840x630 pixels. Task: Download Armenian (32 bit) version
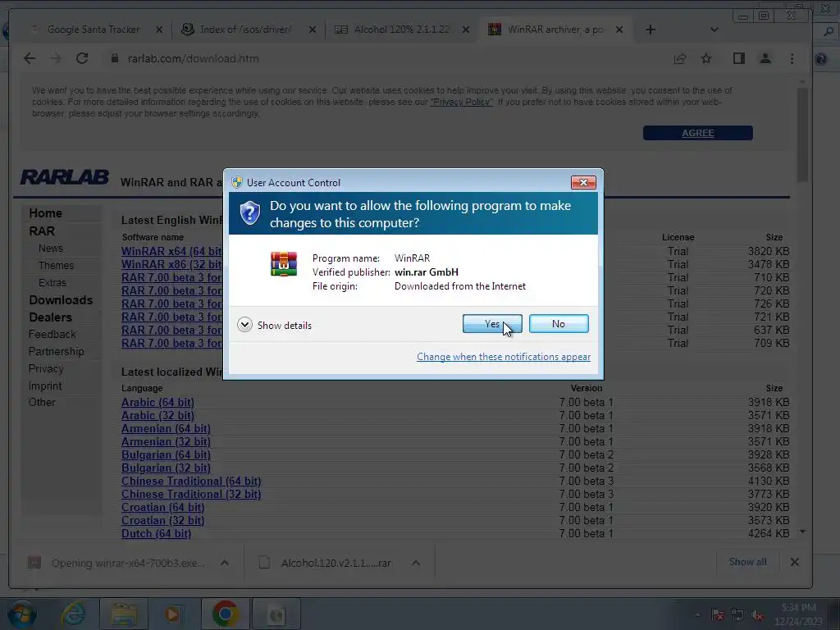[x=166, y=441]
